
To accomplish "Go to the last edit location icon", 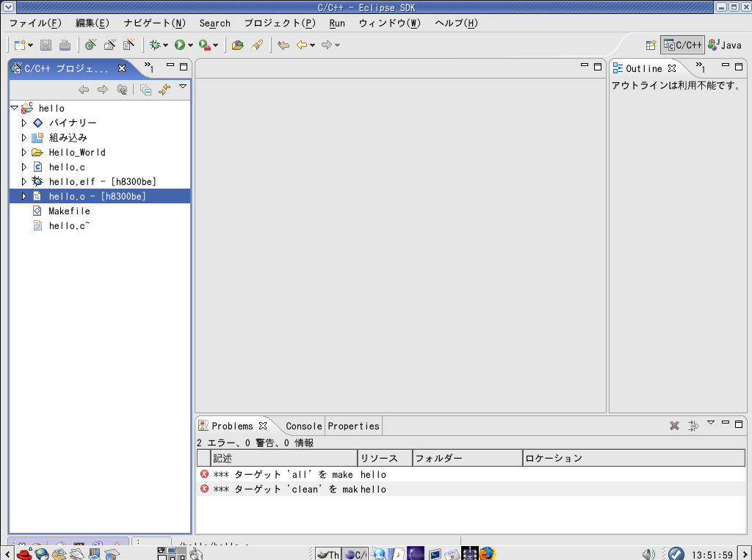I will [x=283, y=45].
